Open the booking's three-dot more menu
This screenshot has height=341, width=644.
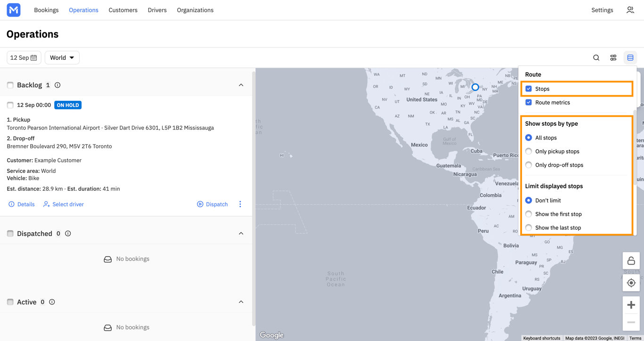coord(240,204)
